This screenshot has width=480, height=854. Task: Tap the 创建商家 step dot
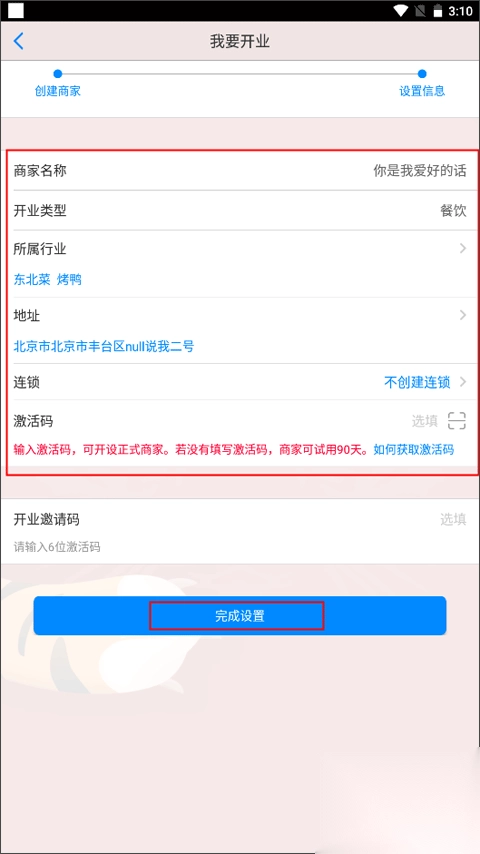pos(58,74)
